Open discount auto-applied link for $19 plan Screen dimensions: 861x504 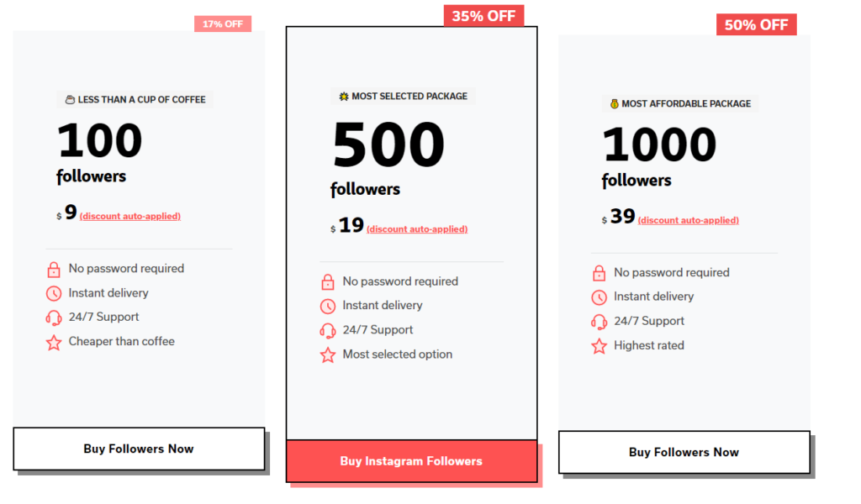pos(417,229)
